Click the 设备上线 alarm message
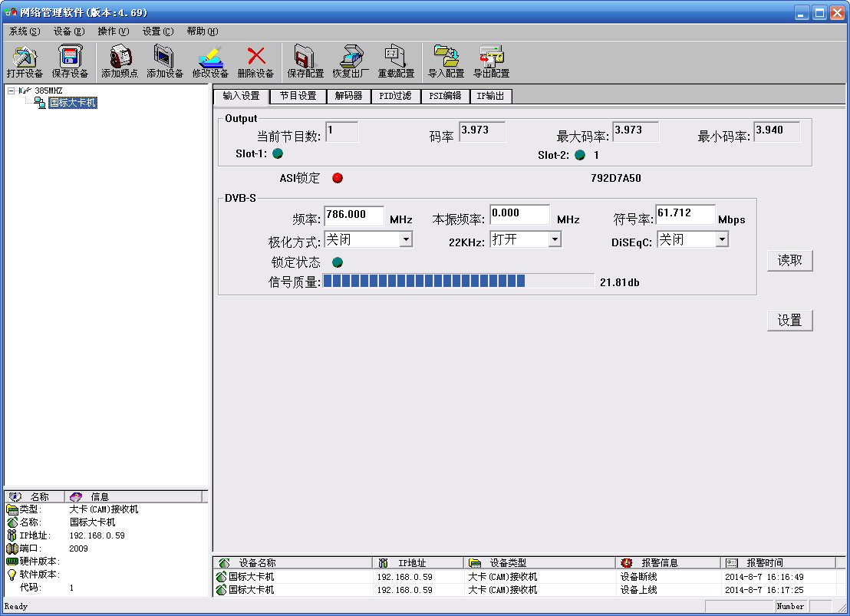 [638, 590]
